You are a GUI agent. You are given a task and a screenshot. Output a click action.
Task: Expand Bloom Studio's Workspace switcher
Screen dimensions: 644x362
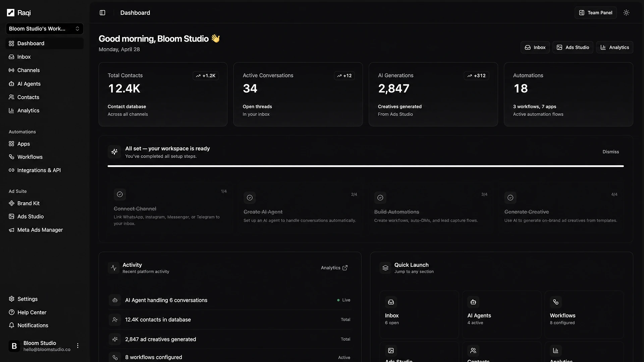(45, 29)
